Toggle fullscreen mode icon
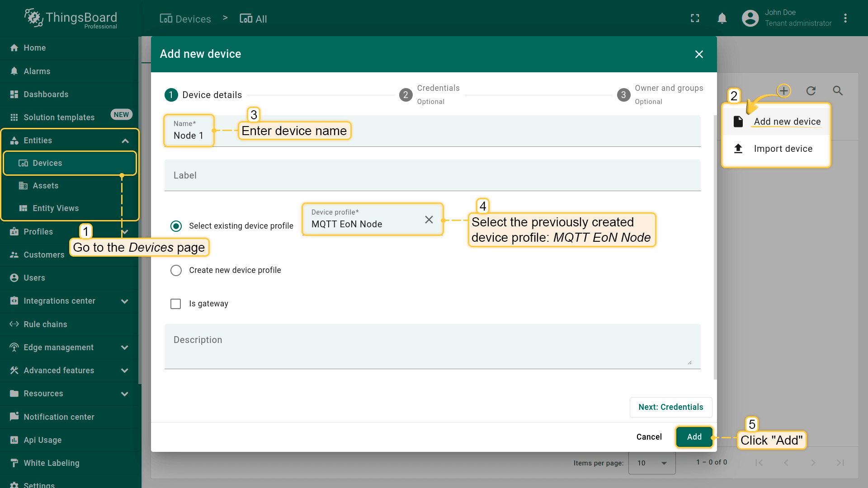The width and height of the screenshot is (868, 488). pos(695,19)
